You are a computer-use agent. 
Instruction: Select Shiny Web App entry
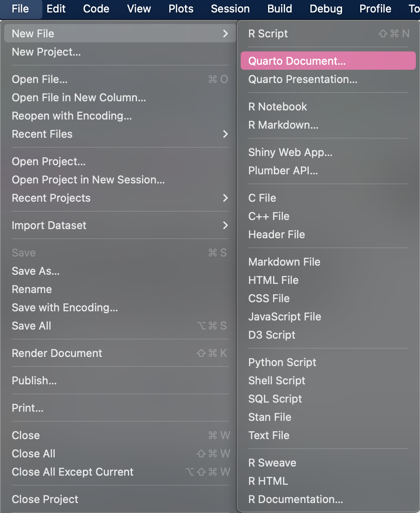291,152
